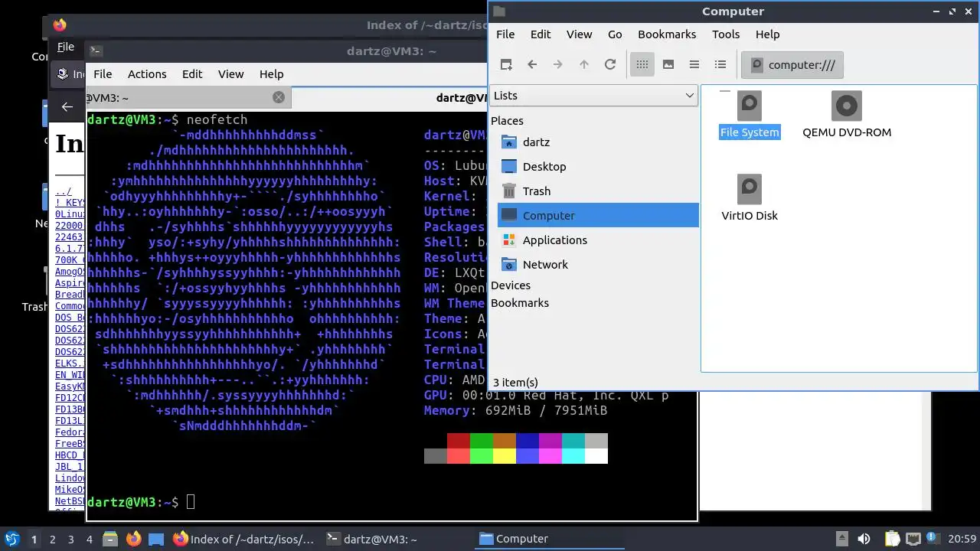Click show desktop icon in taskbar
Viewport: 980px width, 551px height.
[156, 539]
